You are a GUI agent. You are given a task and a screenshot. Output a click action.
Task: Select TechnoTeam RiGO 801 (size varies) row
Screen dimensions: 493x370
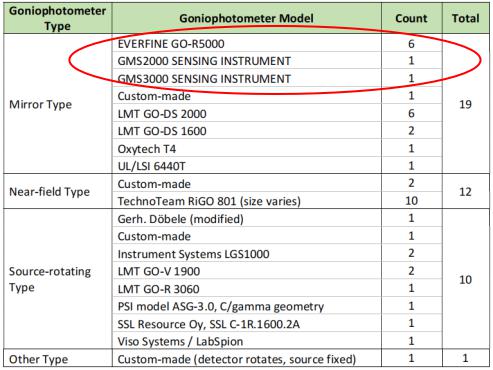[x=247, y=201]
